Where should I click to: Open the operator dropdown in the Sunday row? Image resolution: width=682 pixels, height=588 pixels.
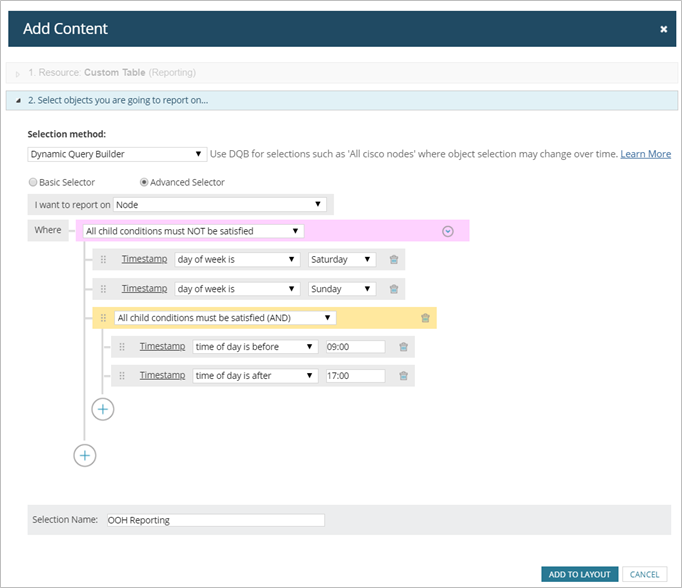(x=237, y=289)
